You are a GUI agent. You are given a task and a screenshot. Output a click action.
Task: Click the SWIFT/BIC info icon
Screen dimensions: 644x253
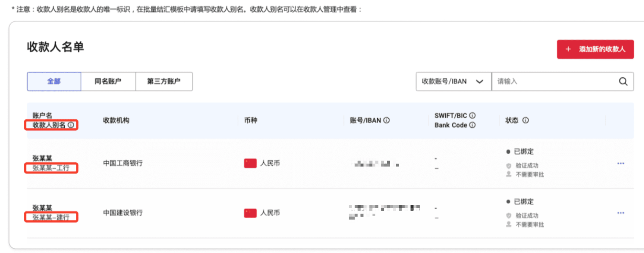pos(473,115)
